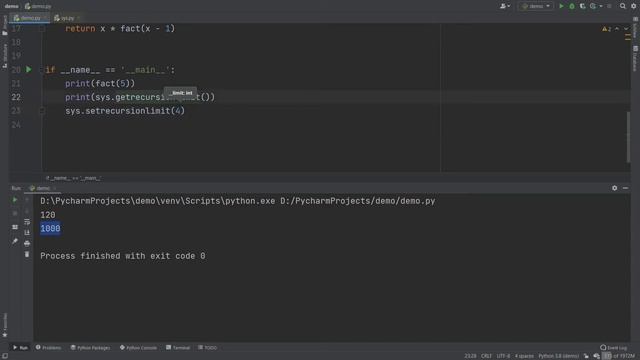Click the Stop icon in the Run panel
Screen dimensions: 640x360
15,213
